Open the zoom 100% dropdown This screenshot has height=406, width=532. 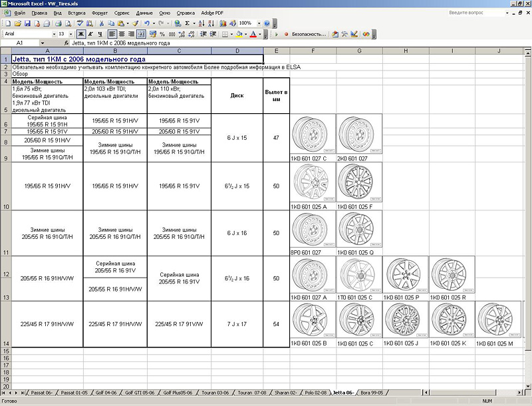259,23
